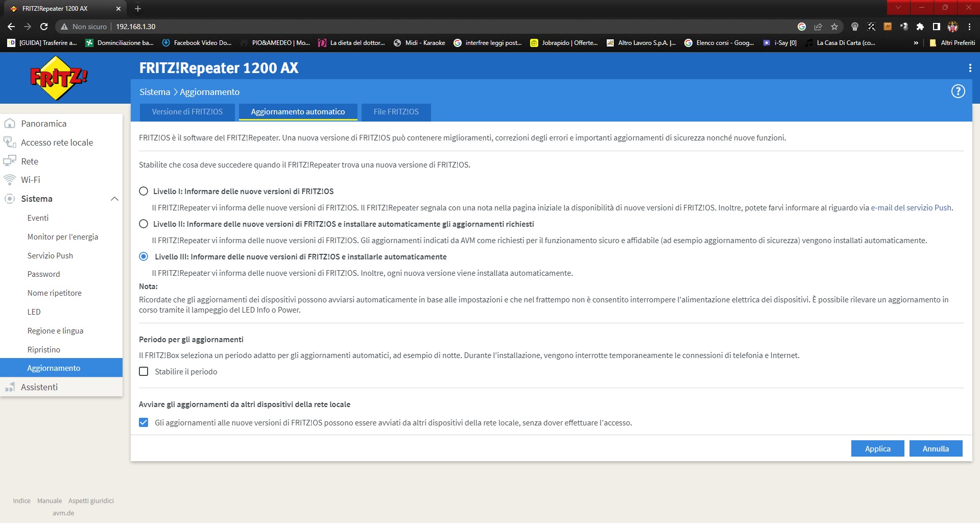Viewport: 980px width, 523px height.
Task: Click the Non sicuro warning icon
Action: click(64, 27)
